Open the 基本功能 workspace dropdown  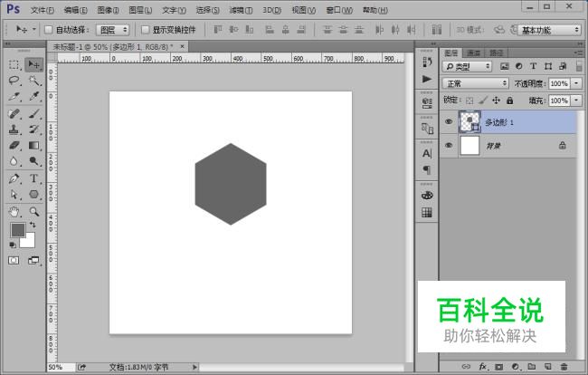tap(549, 29)
